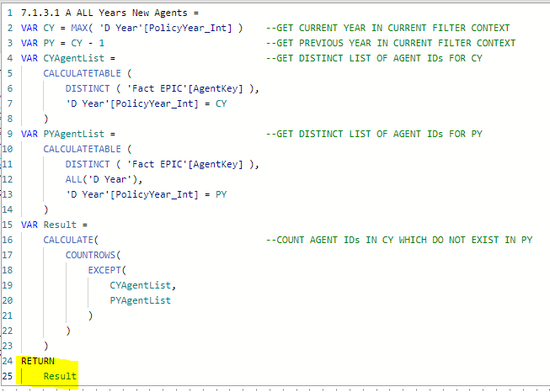The height and width of the screenshot is (392, 550).
Task: Click the CALCULATE function on line 16
Action: [x=68, y=240]
